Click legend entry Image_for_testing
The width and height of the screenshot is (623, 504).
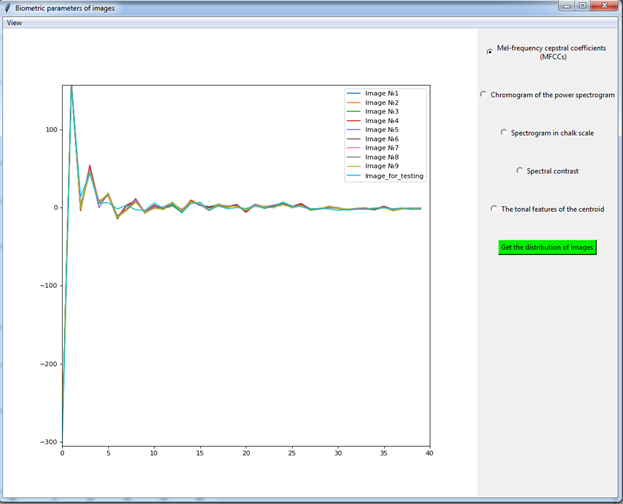(385, 176)
